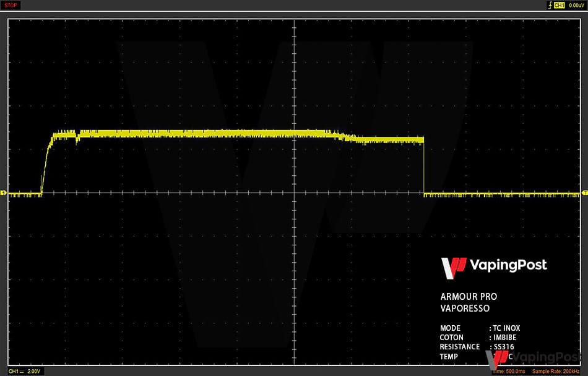Click the Time 500.0ms timebase readout

tap(508, 371)
